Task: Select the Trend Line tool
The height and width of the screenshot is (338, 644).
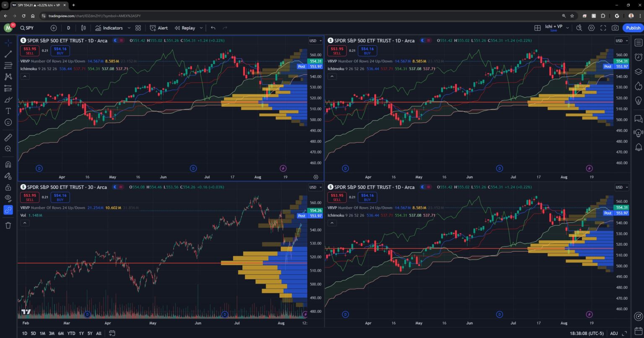Action: click(x=8, y=55)
